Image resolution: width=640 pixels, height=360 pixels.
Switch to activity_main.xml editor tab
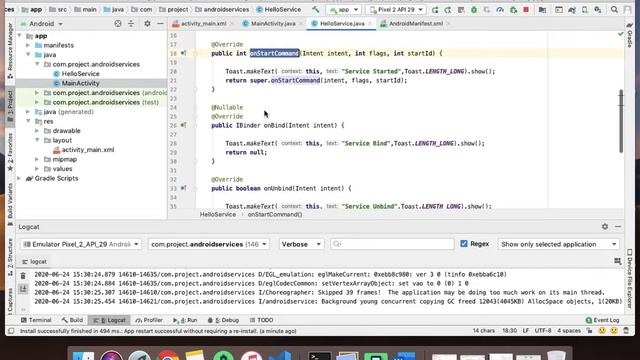202,24
